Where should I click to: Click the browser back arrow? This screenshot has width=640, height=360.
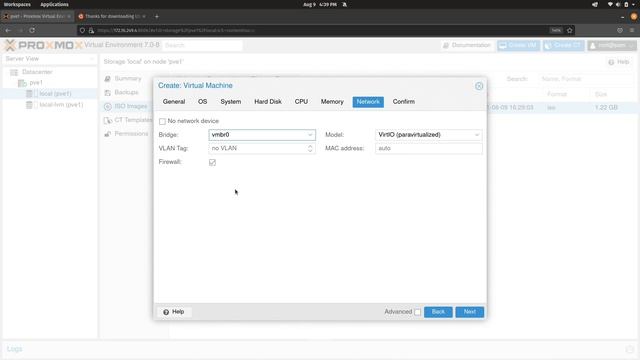point(8,30)
